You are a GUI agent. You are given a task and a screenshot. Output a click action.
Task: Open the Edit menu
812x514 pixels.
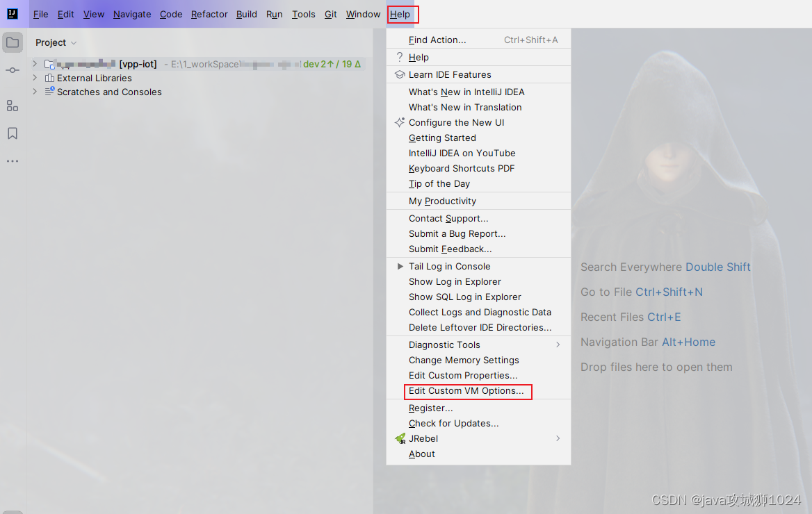pos(66,15)
